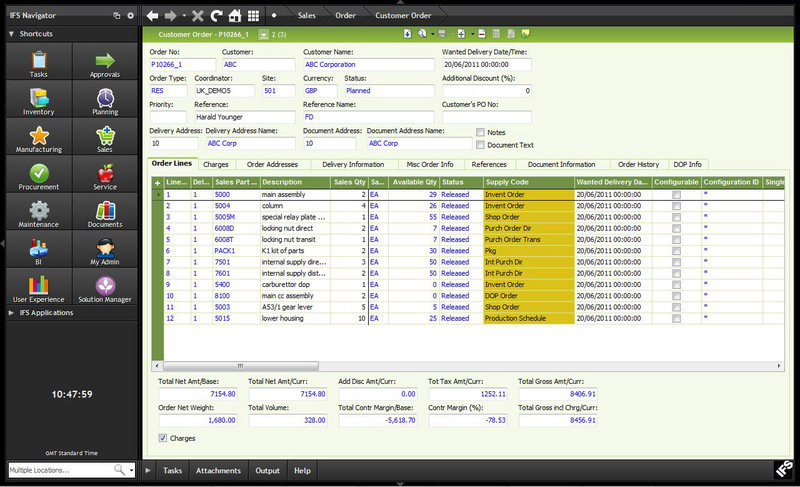Toggle Configurable checkbox for line 6

pos(676,251)
